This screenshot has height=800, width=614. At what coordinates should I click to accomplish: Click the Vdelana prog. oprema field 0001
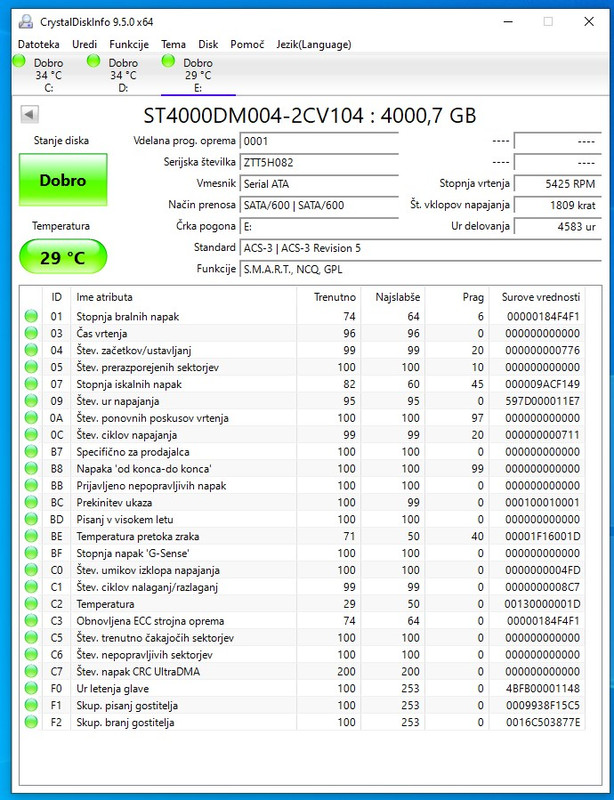[x=319, y=141]
